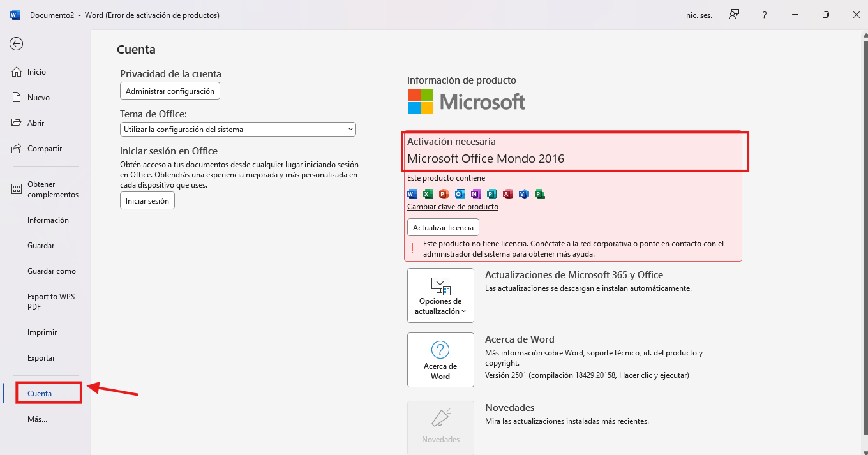
Task: Click the back arrow icon
Action: 17,43
